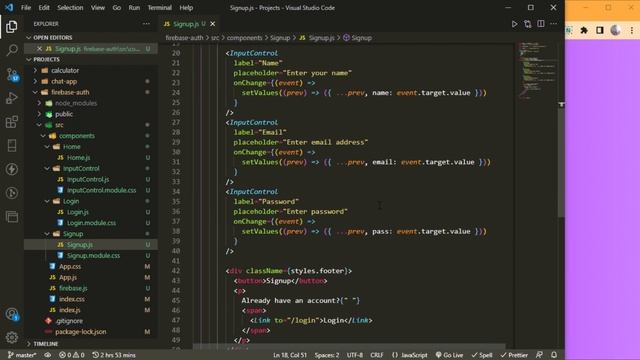Open Run and Debug view

tap(12, 98)
